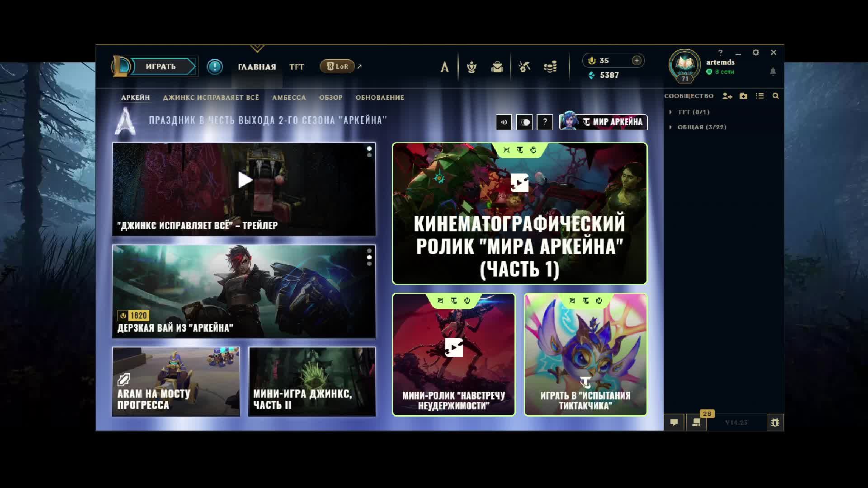The width and height of the screenshot is (868, 488).
Task: Mute the event page sound
Action: pyautogui.click(x=504, y=122)
